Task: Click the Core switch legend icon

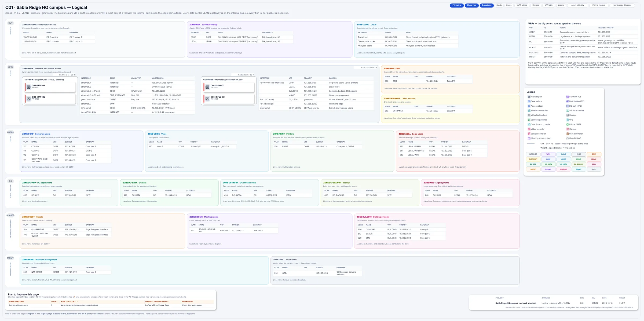Action: (529, 101)
